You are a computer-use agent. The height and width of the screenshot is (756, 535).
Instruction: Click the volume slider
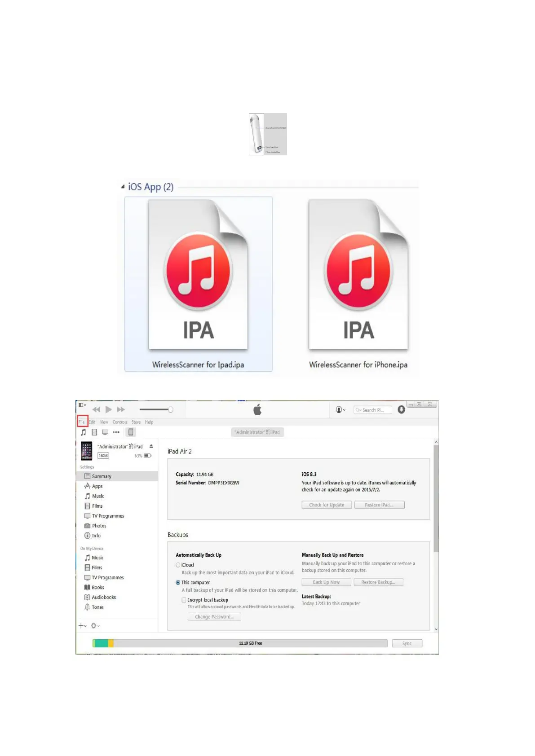[156, 409]
